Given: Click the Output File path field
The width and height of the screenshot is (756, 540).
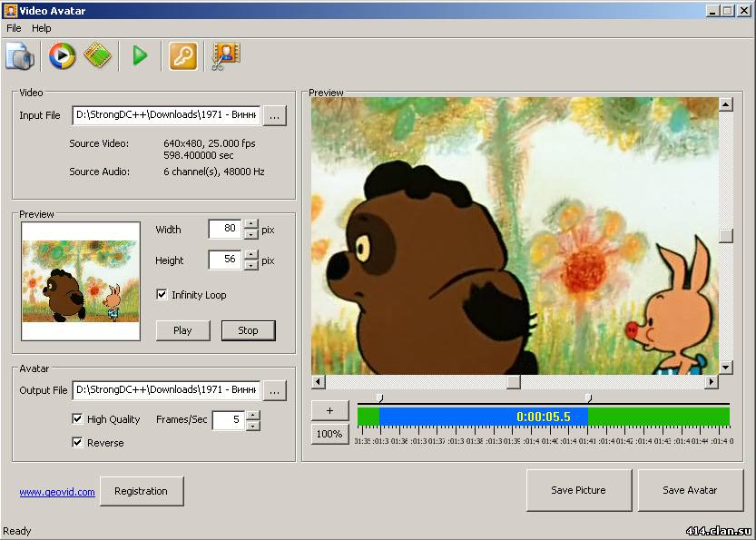Looking at the screenshot, I should tap(166, 390).
